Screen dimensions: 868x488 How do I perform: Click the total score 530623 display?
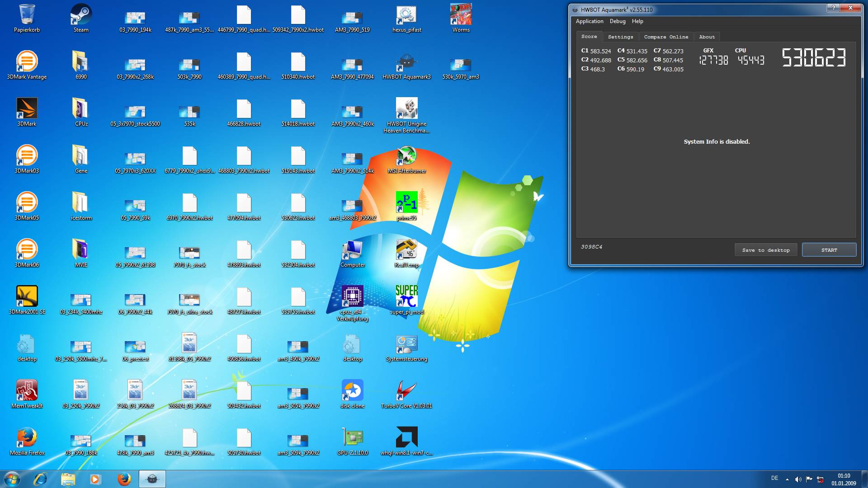click(x=814, y=58)
